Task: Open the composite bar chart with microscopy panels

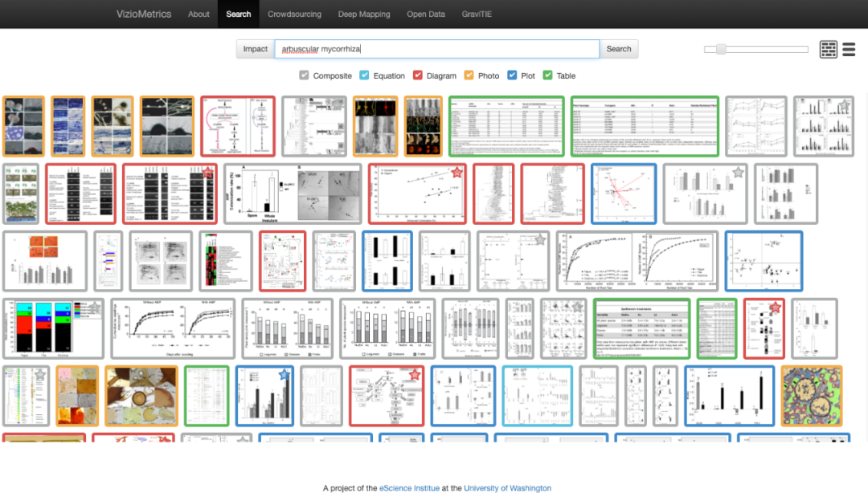Action: point(293,194)
